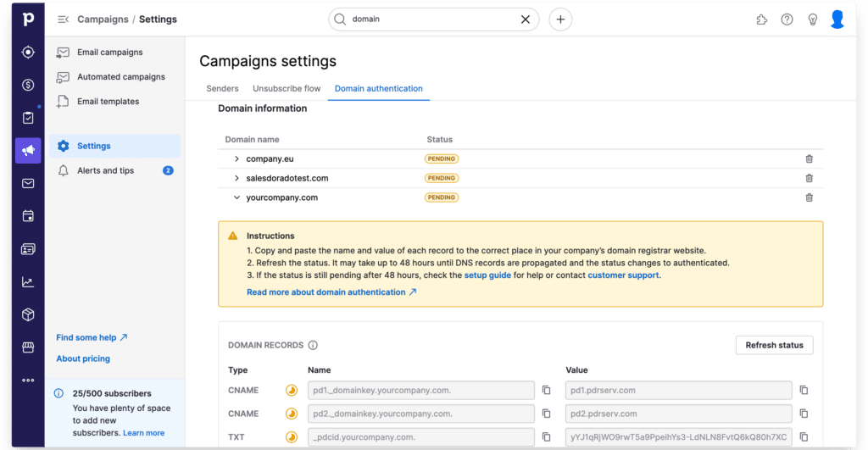Click the quick add plus button

(560, 19)
